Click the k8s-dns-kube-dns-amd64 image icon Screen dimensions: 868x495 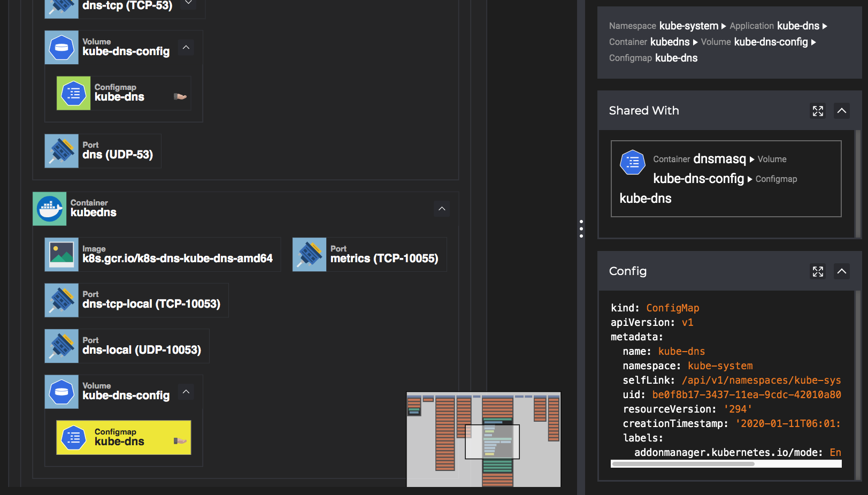[x=62, y=255]
